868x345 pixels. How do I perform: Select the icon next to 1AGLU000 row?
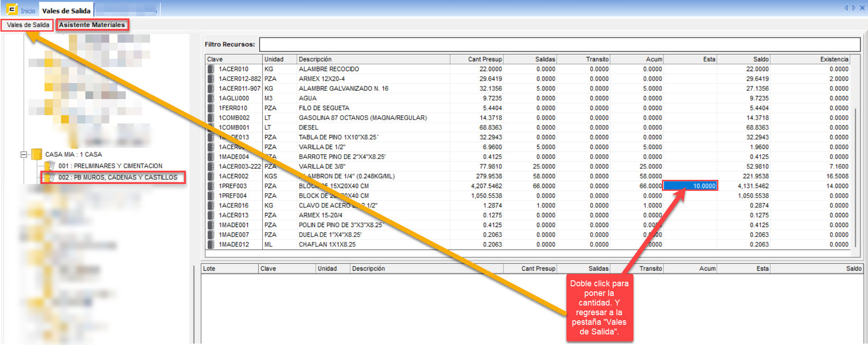tap(211, 98)
